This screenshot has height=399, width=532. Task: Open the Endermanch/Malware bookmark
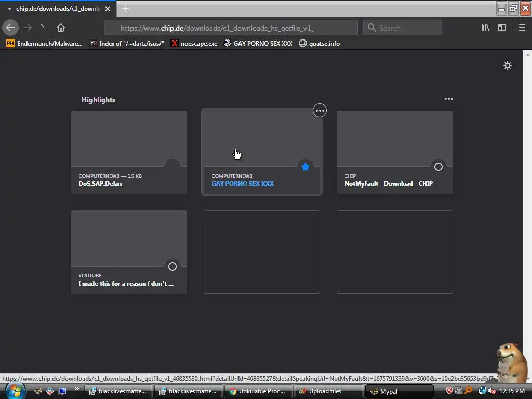[45, 44]
